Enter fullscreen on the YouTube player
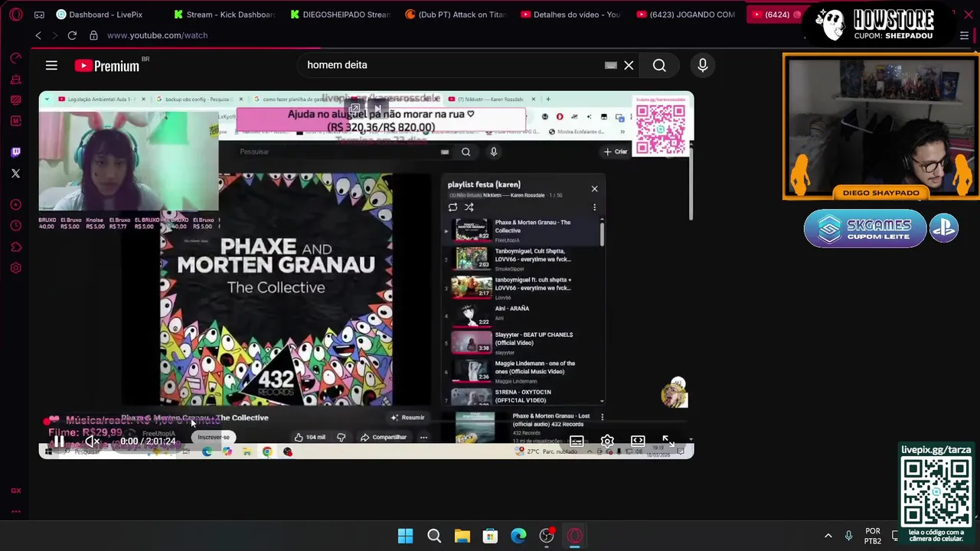980x551 pixels. (x=668, y=442)
